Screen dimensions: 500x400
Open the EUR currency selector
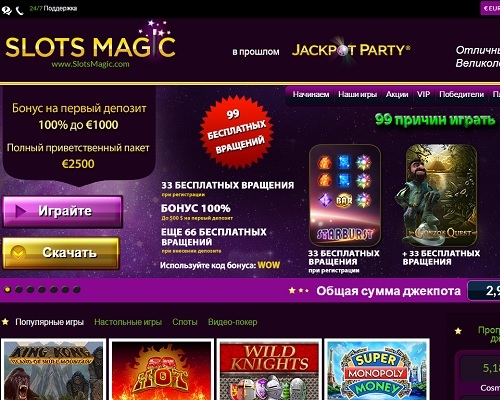pyautogui.click(x=490, y=8)
